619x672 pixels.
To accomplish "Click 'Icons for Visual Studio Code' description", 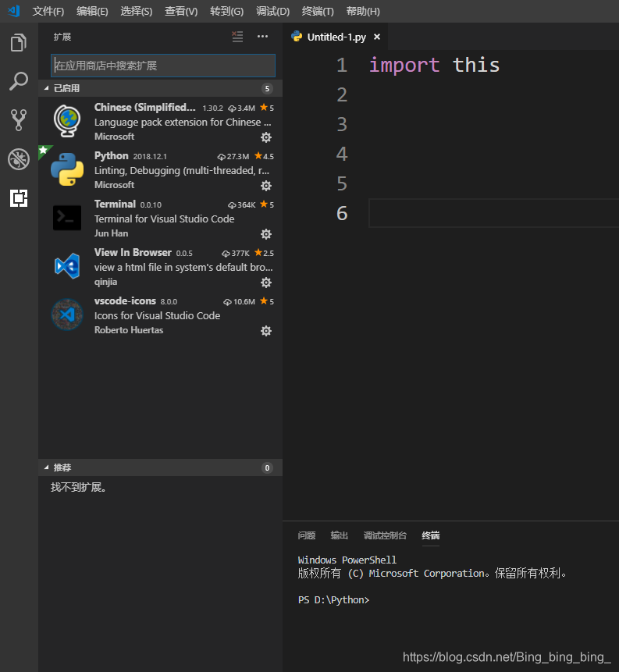I will 158,315.
